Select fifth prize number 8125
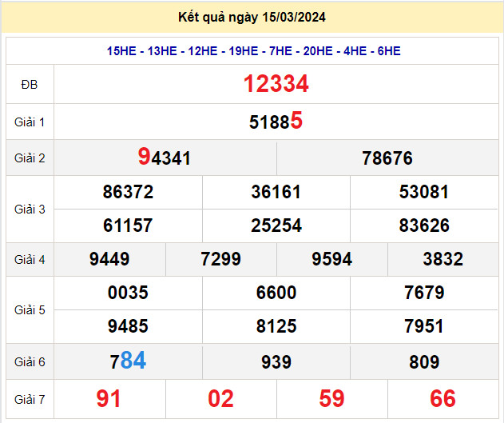Image resolution: width=504 pixels, height=423 pixels. pos(276,326)
